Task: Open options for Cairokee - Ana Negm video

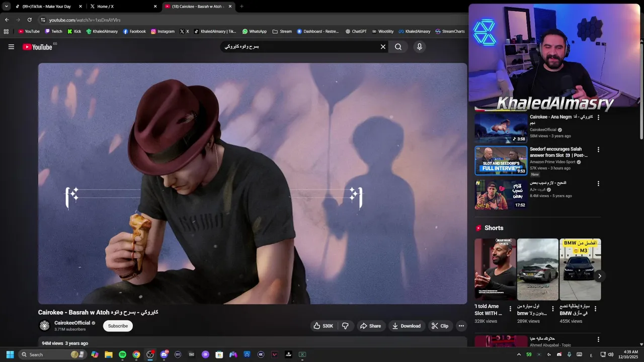Action: (x=598, y=117)
